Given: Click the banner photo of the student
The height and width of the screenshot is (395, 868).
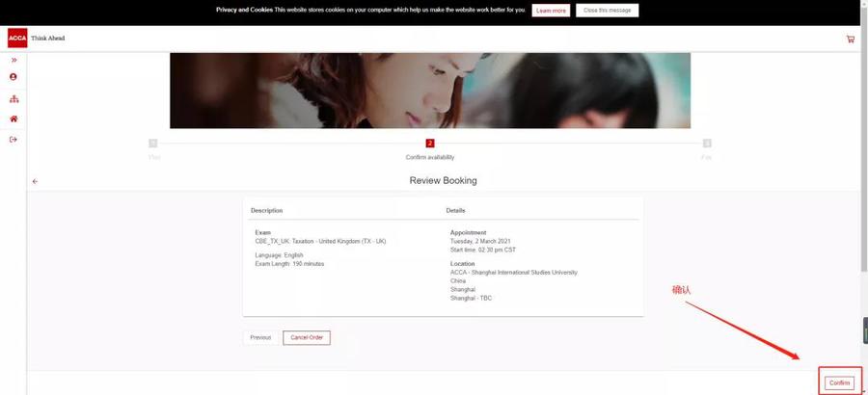Looking at the screenshot, I should [430, 91].
